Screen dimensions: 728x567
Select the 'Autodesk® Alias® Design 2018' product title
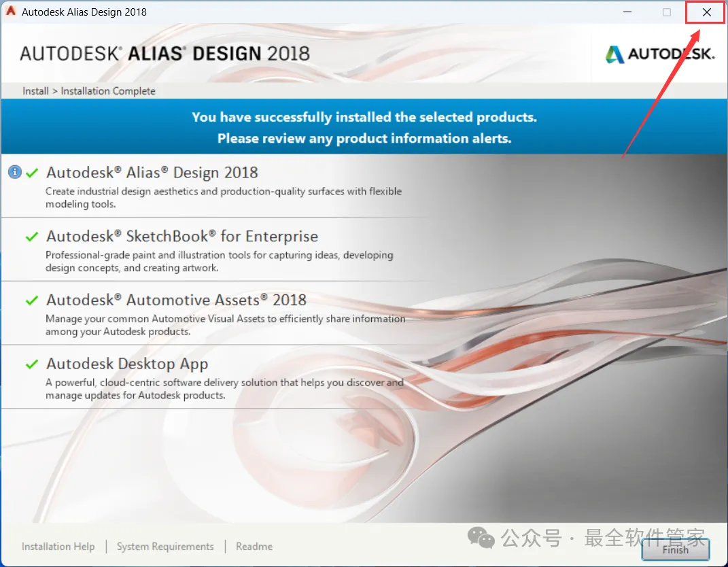pos(152,173)
